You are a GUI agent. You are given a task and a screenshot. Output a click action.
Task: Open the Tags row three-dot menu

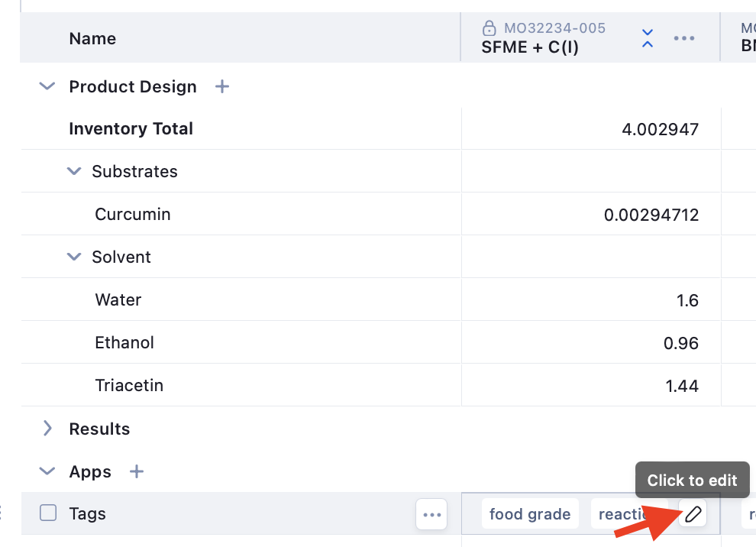tap(431, 514)
